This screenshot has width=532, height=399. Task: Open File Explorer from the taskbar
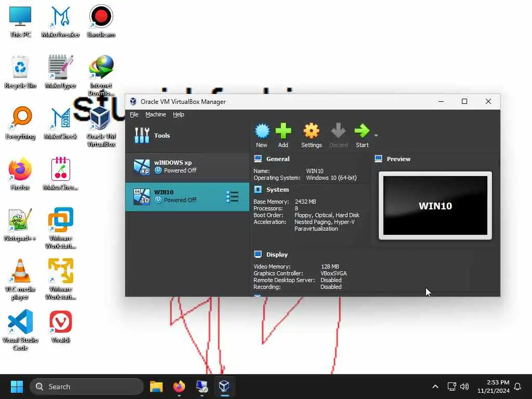pyautogui.click(x=156, y=387)
